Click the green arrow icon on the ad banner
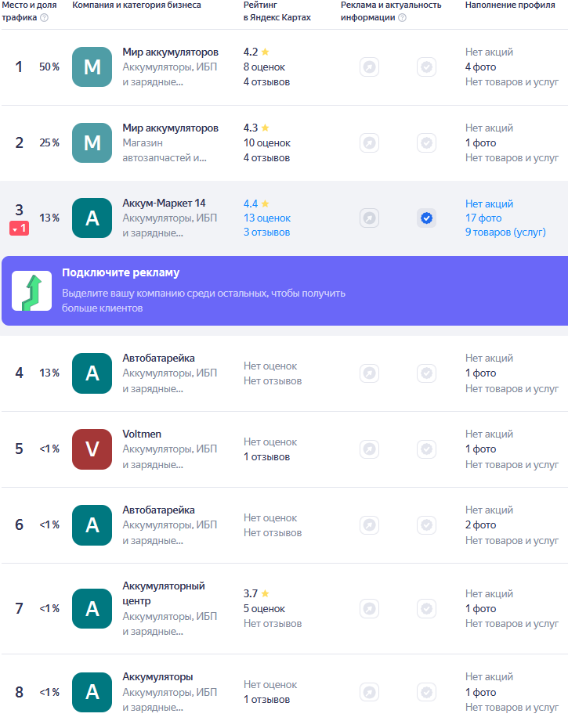 click(x=32, y=291)
